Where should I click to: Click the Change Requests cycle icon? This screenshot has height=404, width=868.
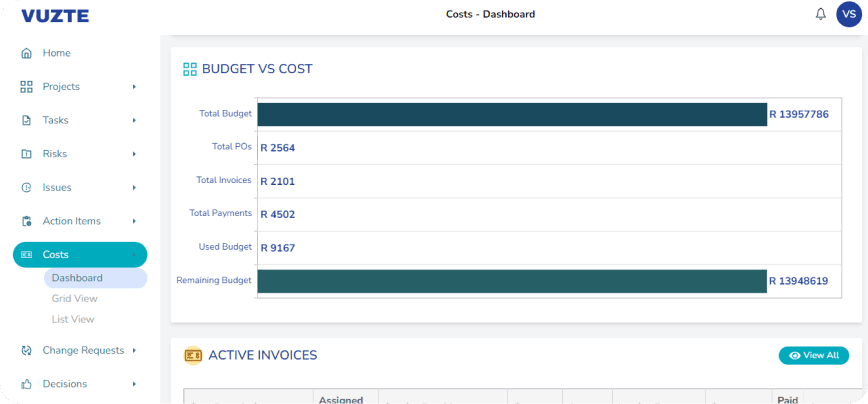(x=26, y=350)
